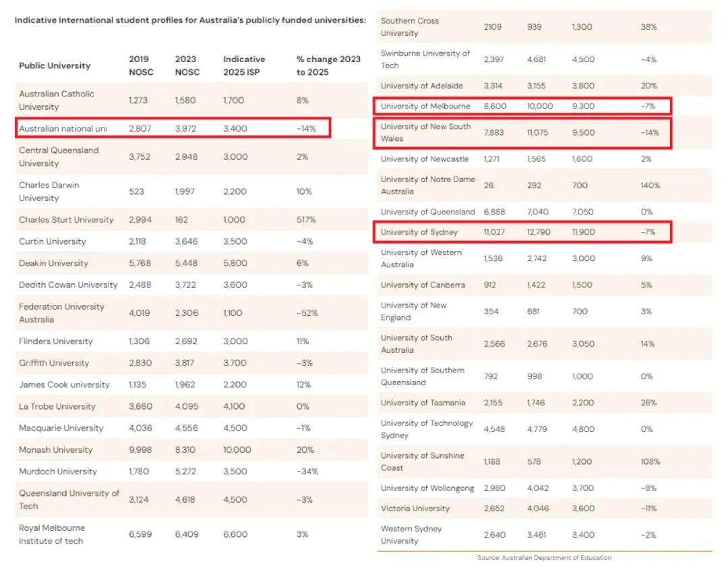Click the Royal Melbourne Institute of tech name

(52, 534)
